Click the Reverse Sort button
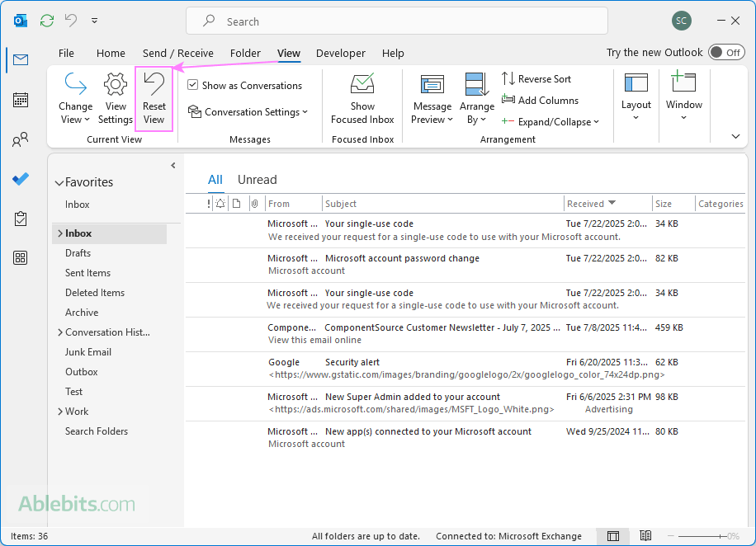Screen dimensions: 756x546 (x=536, y=78)
